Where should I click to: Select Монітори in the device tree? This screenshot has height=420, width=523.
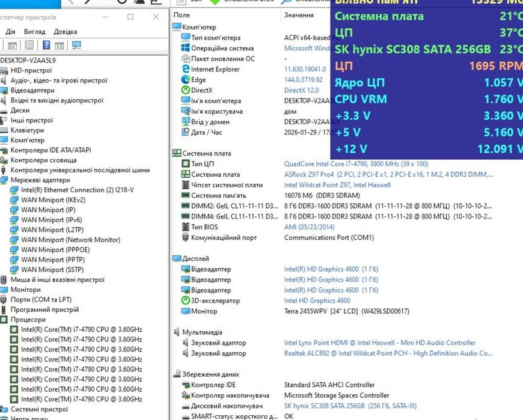[x=25, y=290]
